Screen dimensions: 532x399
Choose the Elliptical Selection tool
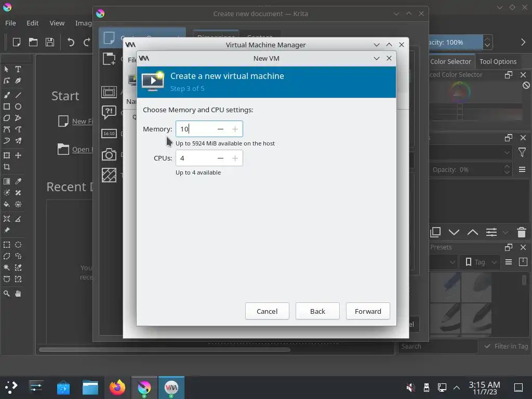(18, 245)
